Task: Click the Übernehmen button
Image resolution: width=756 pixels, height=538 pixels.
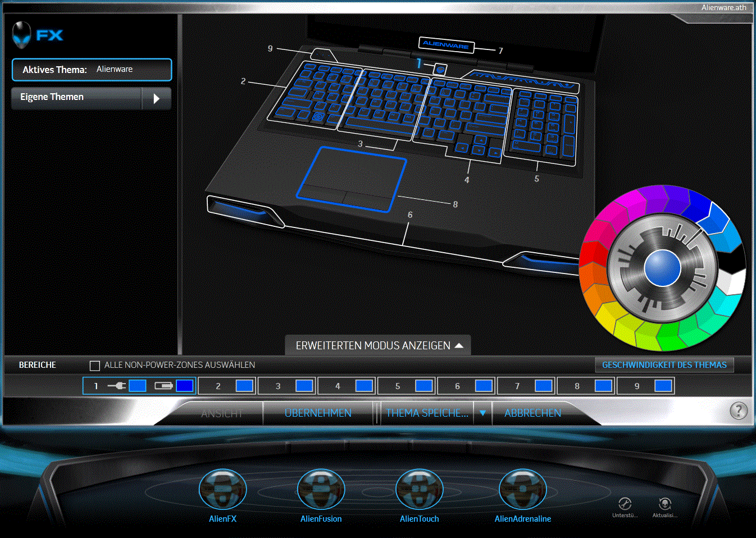Action: click(x=318, y=413)
